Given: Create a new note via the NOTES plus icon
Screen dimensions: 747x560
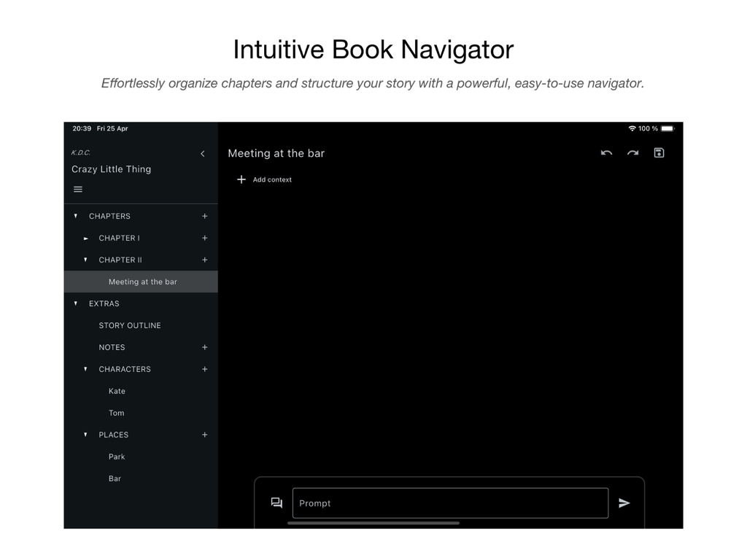Looking at the screenshot, I should pyautogui.click(x=204, y=347).
